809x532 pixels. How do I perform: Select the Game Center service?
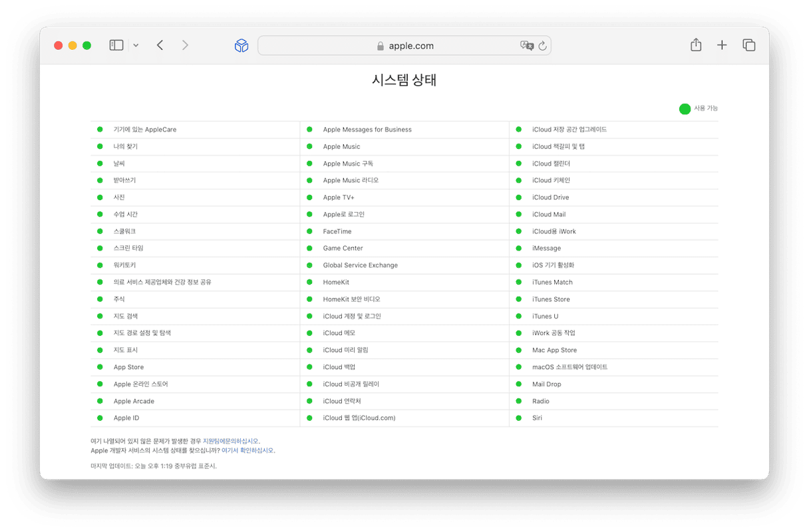[404, 248]
